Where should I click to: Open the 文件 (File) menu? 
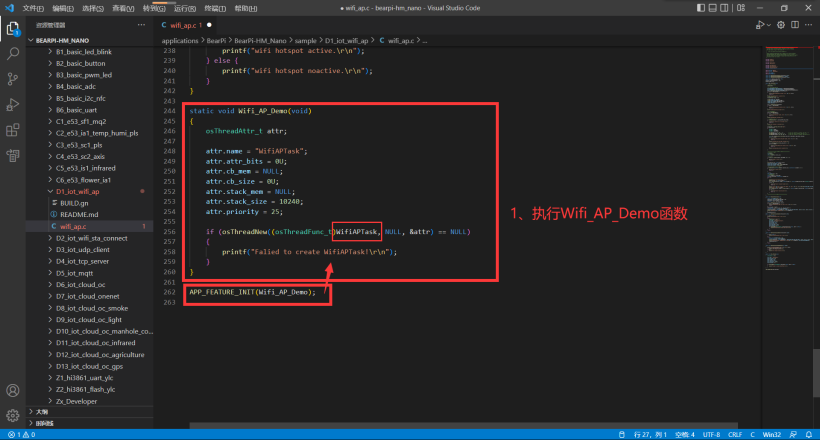coord(31,7)
